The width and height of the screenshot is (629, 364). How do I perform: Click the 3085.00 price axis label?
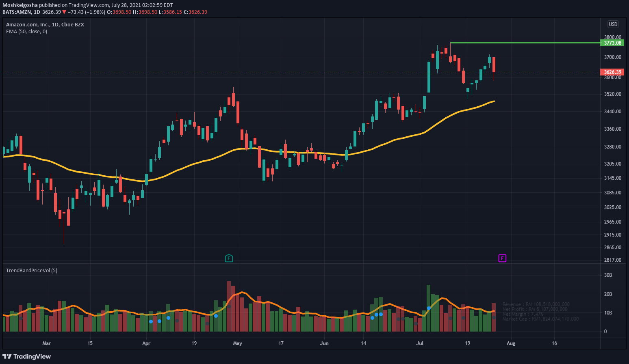pyautogui.click(x=612, y=193)
